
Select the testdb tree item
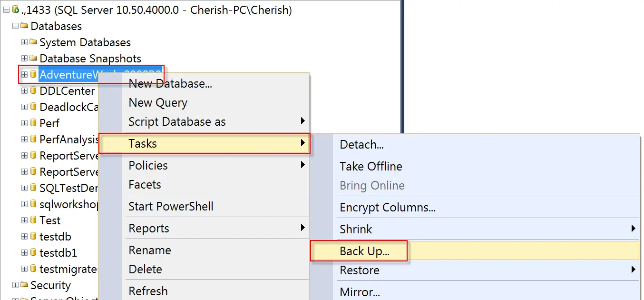55,237
